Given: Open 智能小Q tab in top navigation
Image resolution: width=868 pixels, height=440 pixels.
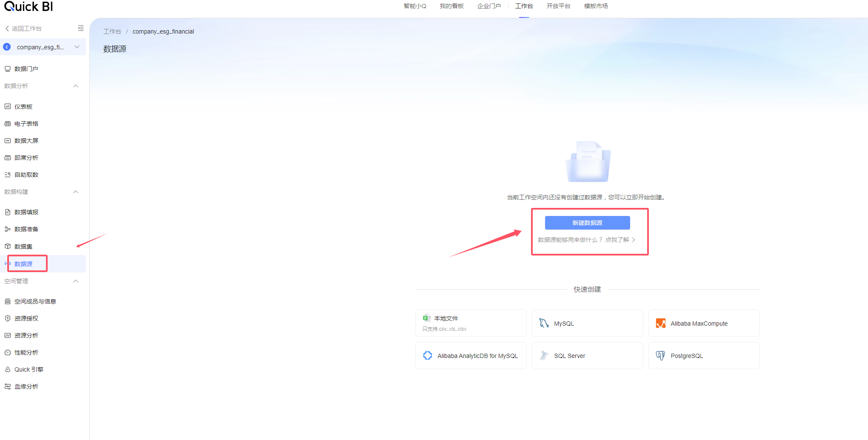Looking at the screenshot, I should click(415, 6).
